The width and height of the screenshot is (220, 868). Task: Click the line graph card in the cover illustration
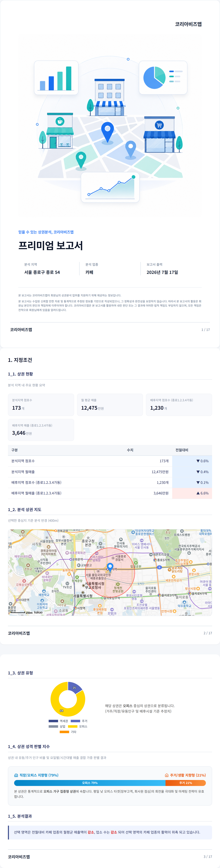[x=110, y=187]
